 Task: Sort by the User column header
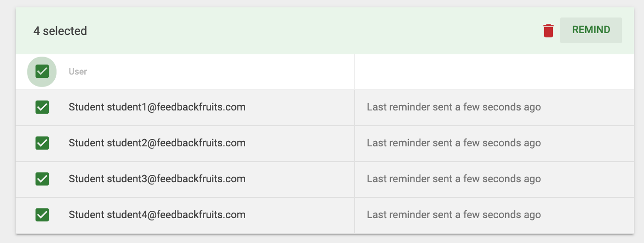(x=78, y=72)
